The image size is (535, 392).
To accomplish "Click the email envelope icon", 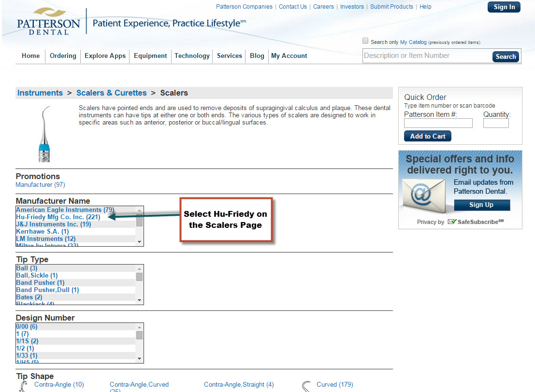I will tap(424, 196).
